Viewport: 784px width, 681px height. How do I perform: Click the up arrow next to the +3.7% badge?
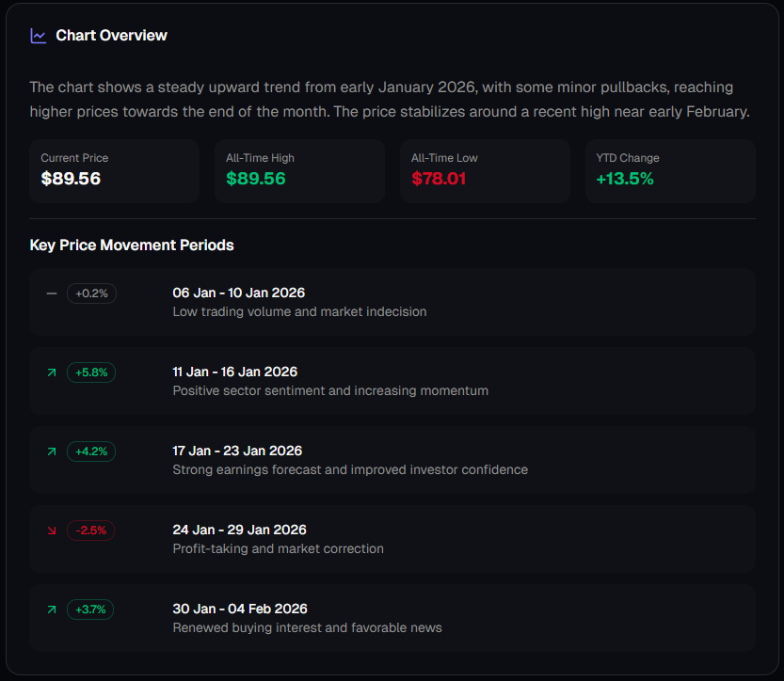[52, 609]
